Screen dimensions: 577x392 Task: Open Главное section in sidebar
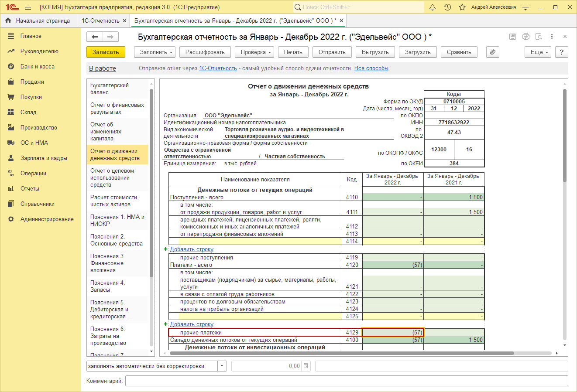pos(31,36)
